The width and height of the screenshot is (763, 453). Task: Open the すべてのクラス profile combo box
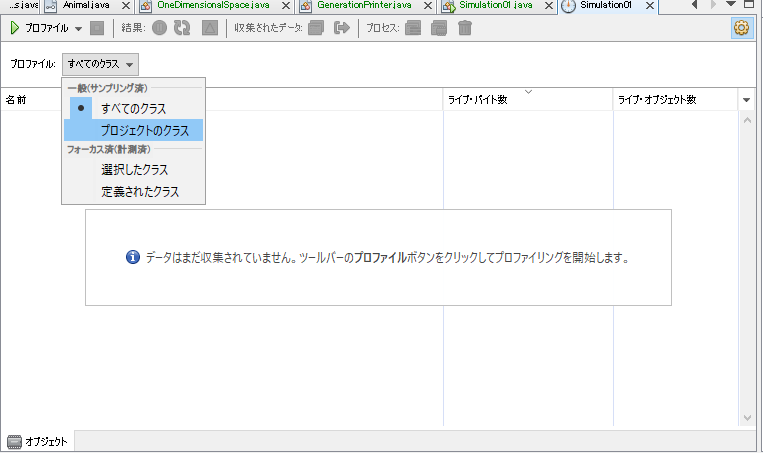pos(100,64)
